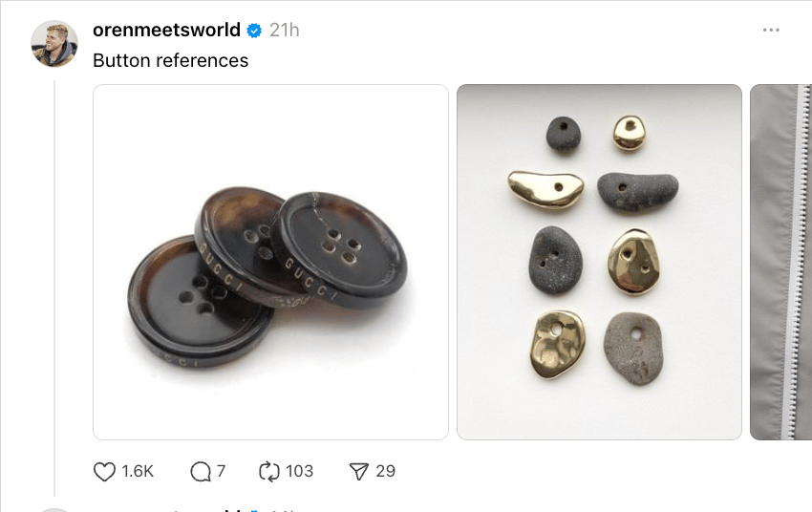Click the 103 reposts count
Screen dimensions: 812x512
[x=299, y=471]
